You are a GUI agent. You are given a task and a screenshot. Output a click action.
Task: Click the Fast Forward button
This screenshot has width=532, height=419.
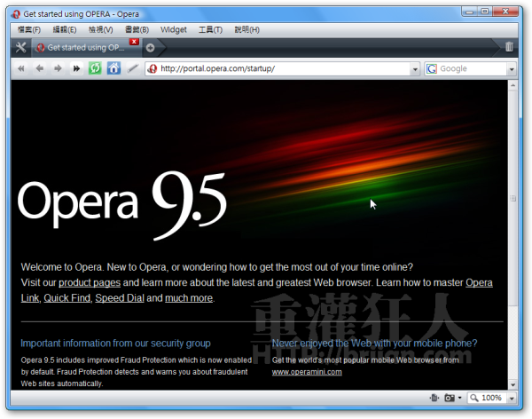click(76, 68)
